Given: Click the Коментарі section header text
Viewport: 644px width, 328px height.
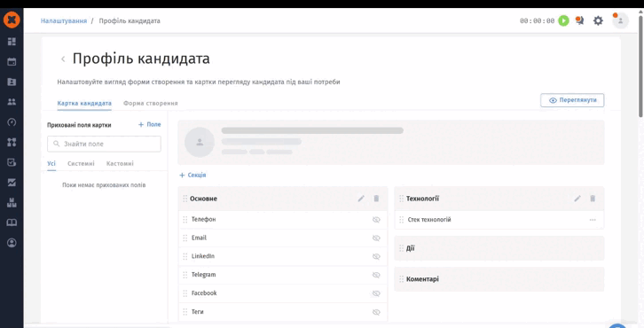Looking at the screenshot, I should [422, 279].
